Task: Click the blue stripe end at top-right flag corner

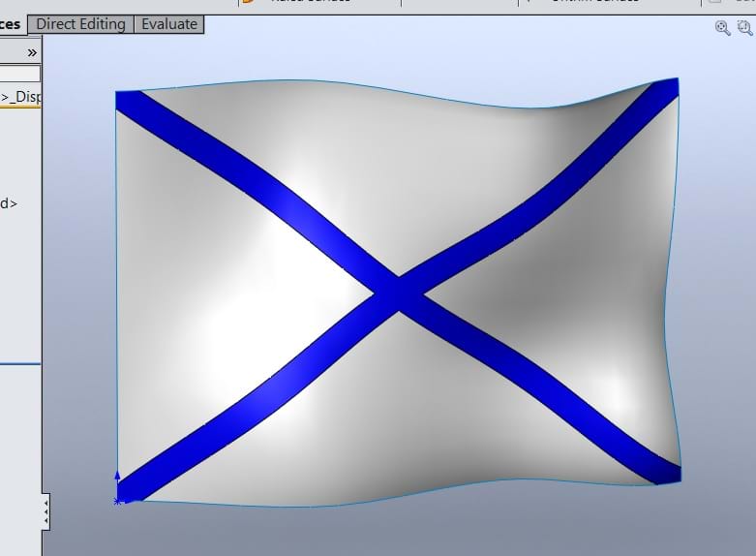Action: click(666, 90)
